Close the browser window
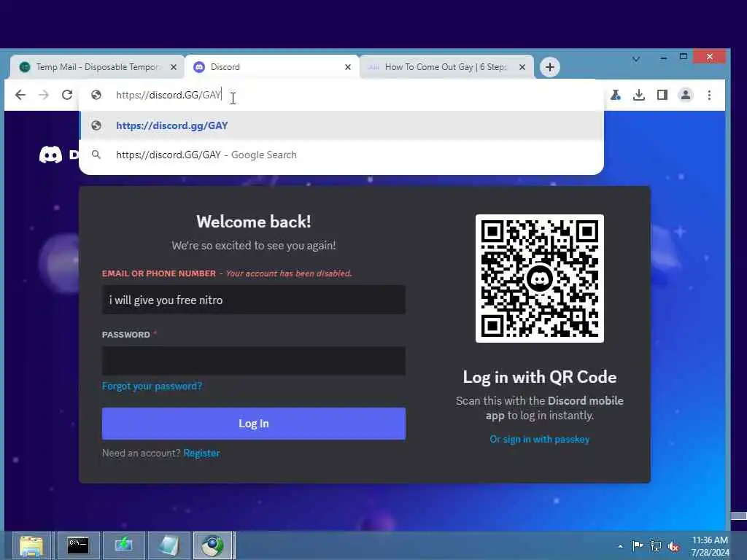Viewport: 747px width, 560px height. (709, 57)
